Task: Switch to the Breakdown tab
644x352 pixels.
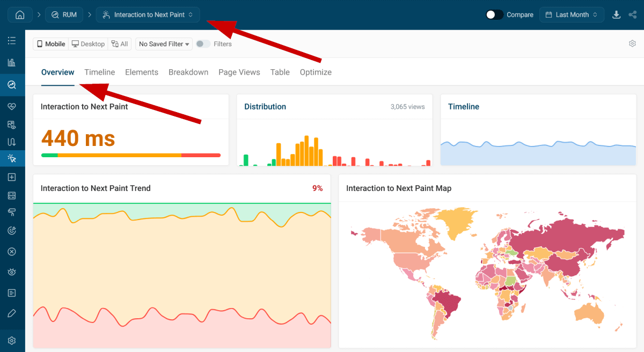Action: [188, 72]
